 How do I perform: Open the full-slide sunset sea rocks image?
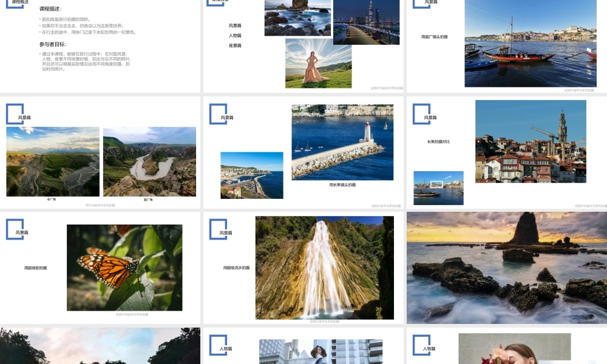(x=506, y=268)
